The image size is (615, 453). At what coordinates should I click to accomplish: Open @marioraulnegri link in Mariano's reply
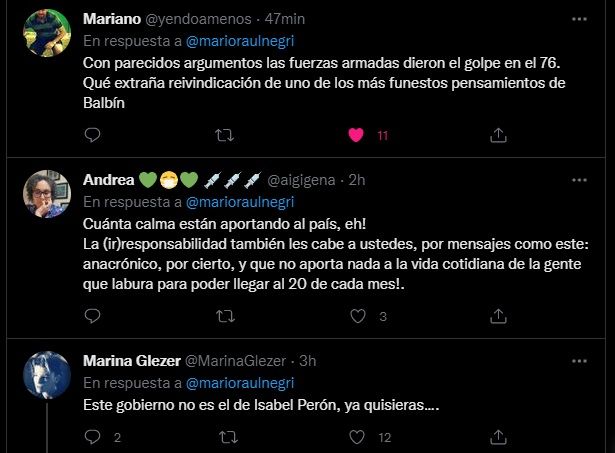click(240, 41)
